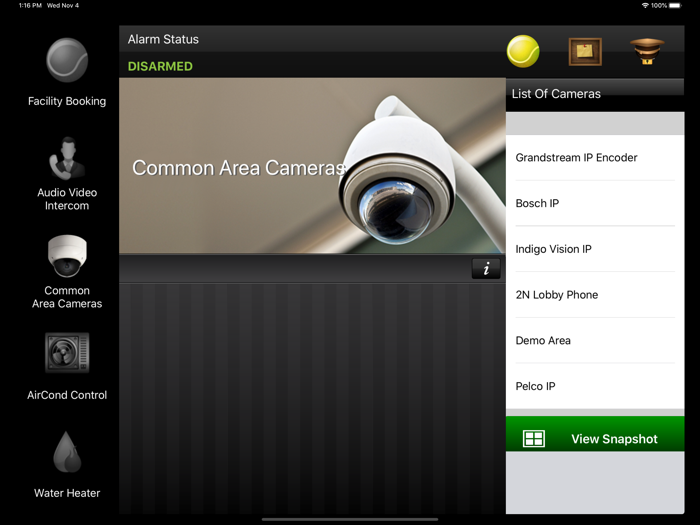Screen dimensions: 700x525
Task: Click the Alarm Status header
Action: [163, 39]
